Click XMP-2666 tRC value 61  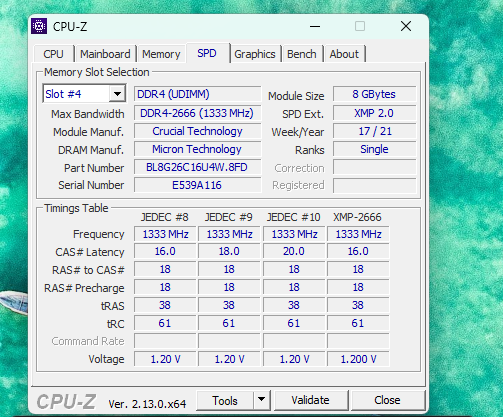point(358,323)
